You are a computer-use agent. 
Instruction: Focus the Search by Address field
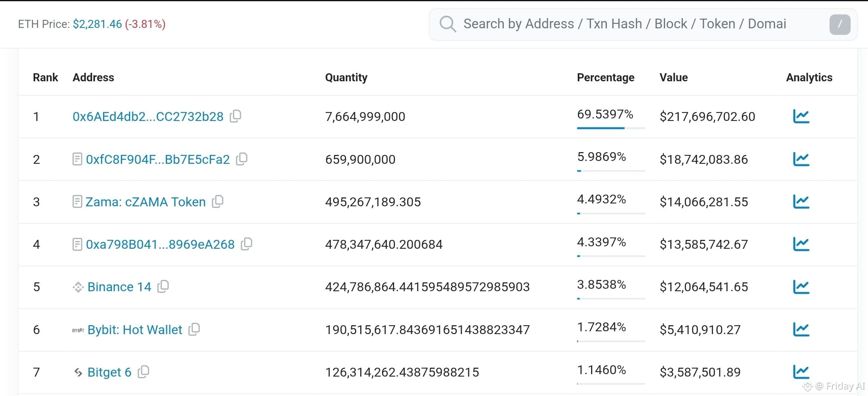[x=643, y=24]
